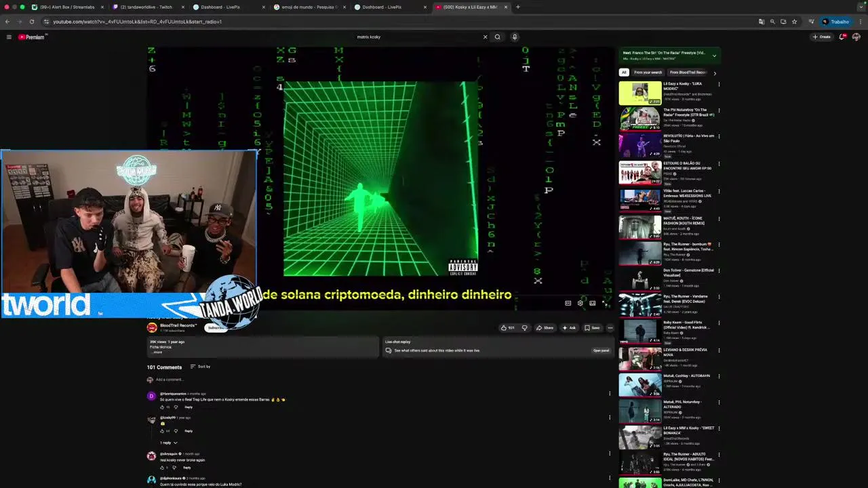
Task: Open the Create button
Action: [821, 37]
